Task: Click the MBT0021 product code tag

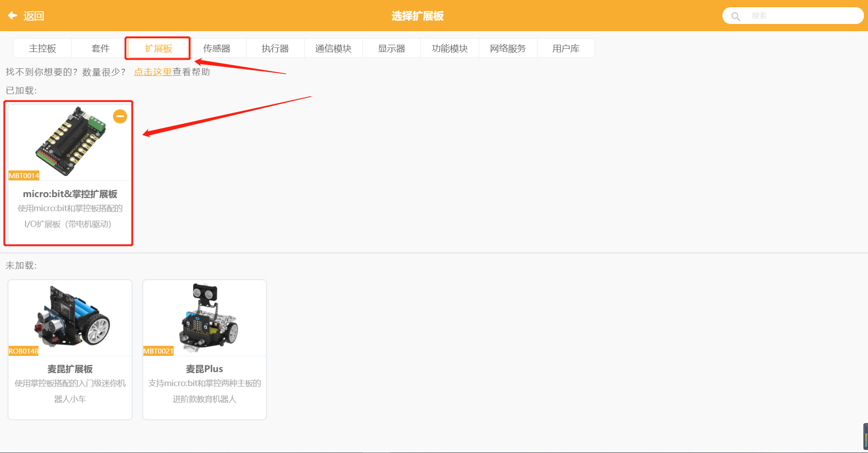Action: pyautogui.click(x=158, y=351)
